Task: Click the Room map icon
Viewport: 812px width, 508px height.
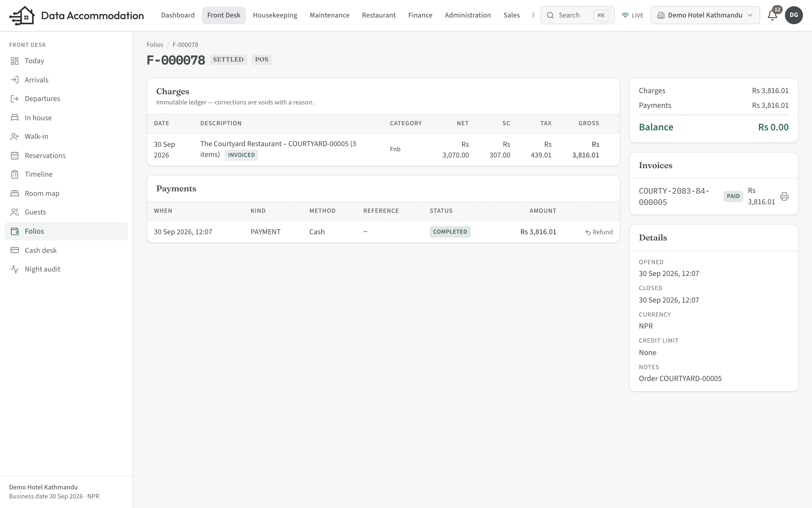Action: click(14, 194)
